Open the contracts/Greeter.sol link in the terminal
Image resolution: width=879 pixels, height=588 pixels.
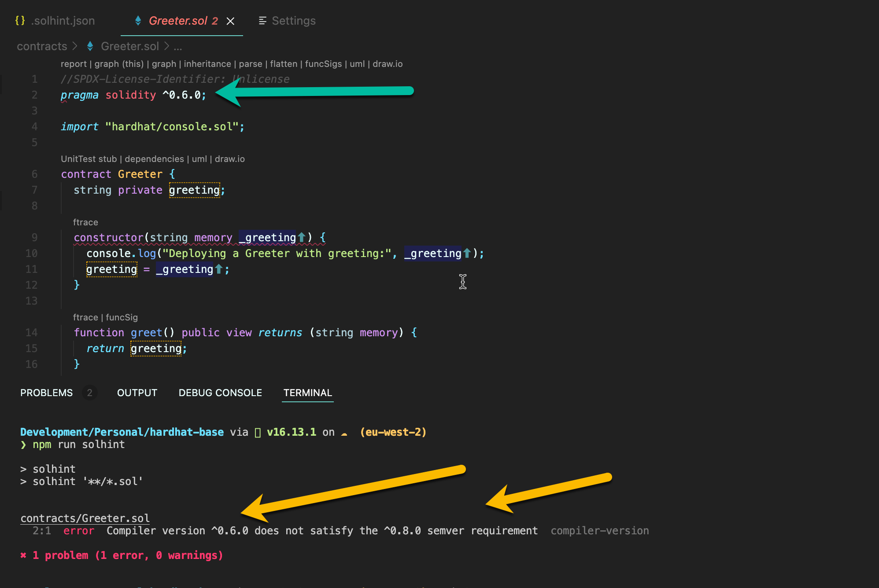click(85, 518)
